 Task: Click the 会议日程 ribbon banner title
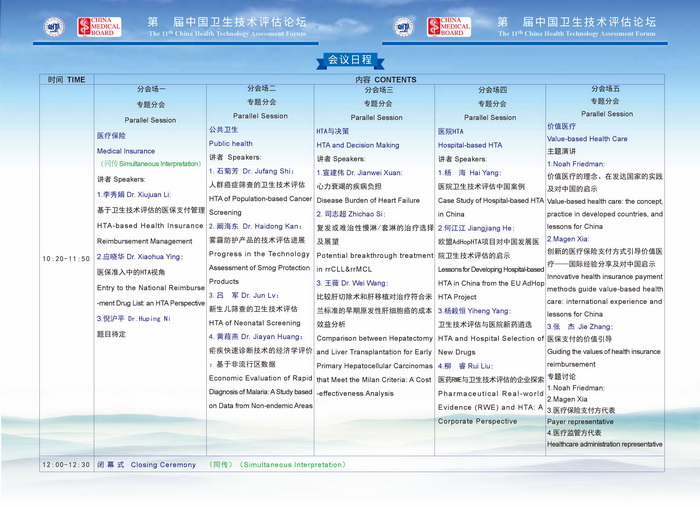click(x=350, y=60)
